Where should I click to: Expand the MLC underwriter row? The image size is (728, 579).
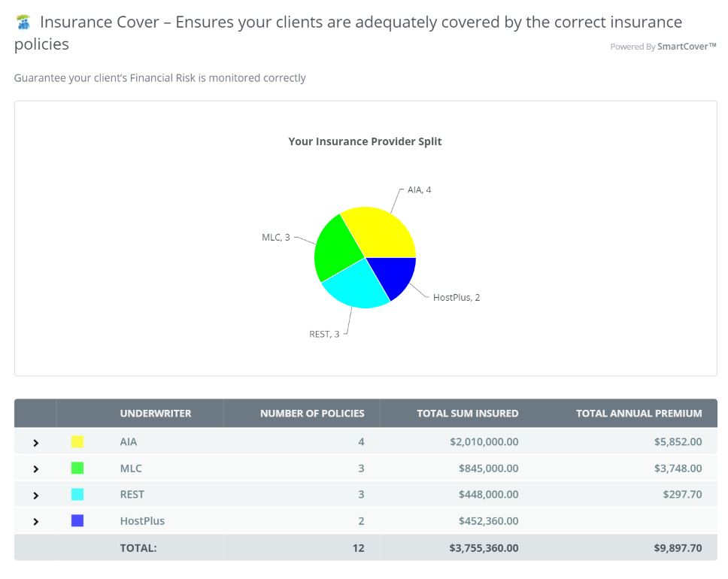point(35,469)
